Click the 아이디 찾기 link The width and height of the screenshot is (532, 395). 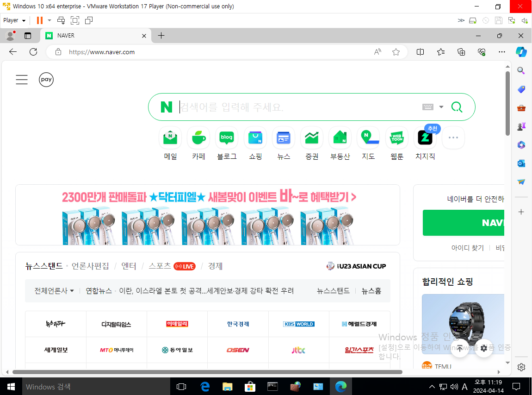tap(467, 248)
